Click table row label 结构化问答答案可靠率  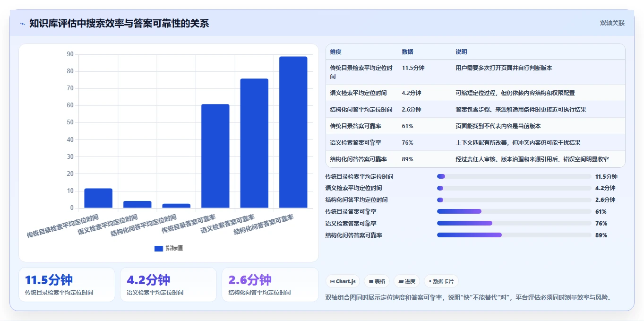[358, 159]
